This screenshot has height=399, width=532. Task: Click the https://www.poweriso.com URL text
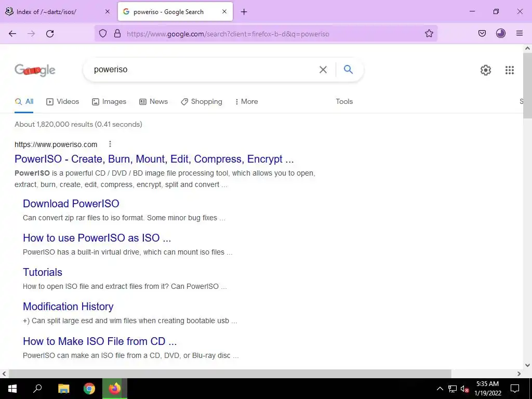click(x=56, y=144)
